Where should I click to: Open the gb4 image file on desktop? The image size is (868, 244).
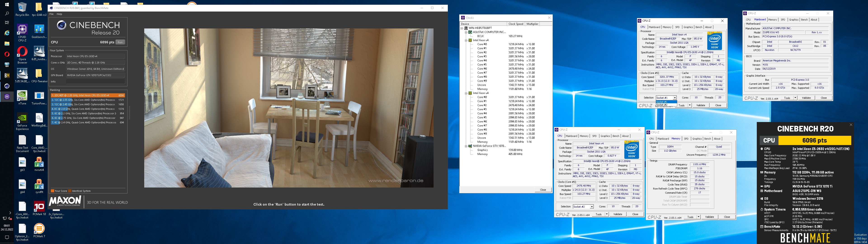(x=22, y=186)
